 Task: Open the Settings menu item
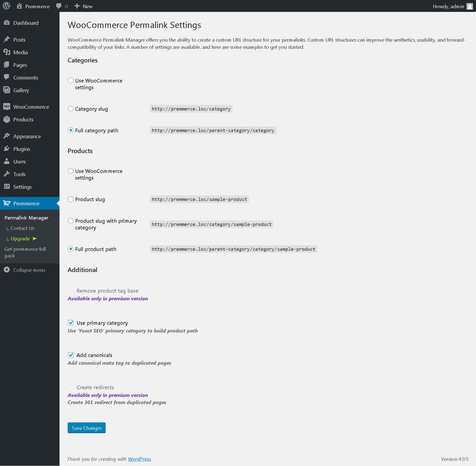point(22,187)
